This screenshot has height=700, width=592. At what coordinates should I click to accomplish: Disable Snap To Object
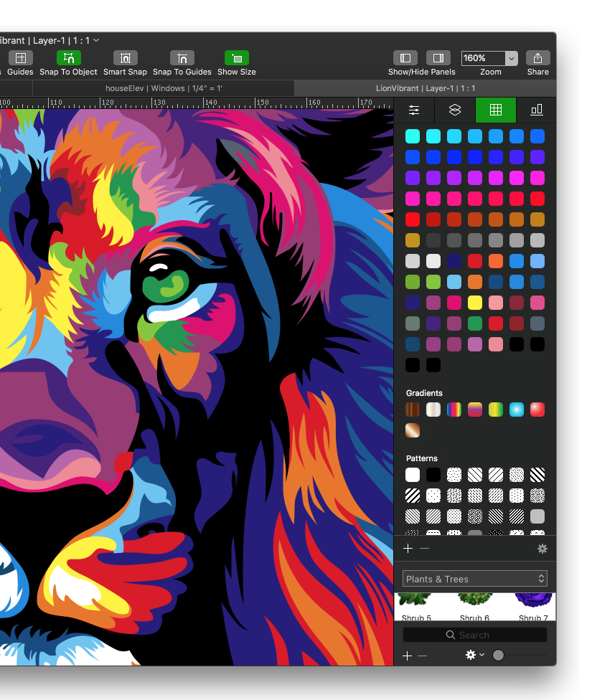68,58
